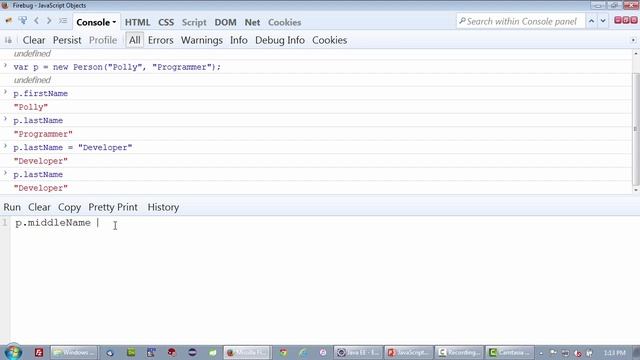Screen dimensions: 640x360
Task: Jump to next search match arrow
Action: pyautogui.click(x=603, y=21)
